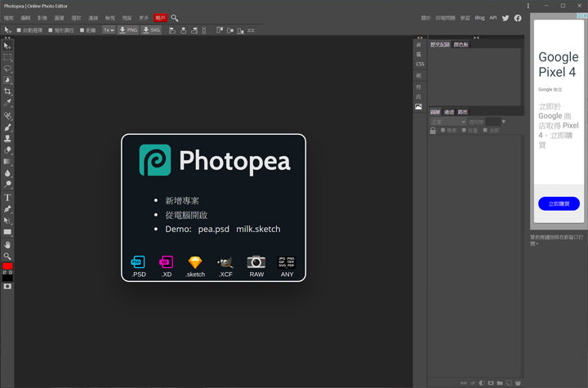Open the 檔案 File menu
Image resolution: width=588 pixels, height=388 pixels.
tap(9, 18)
